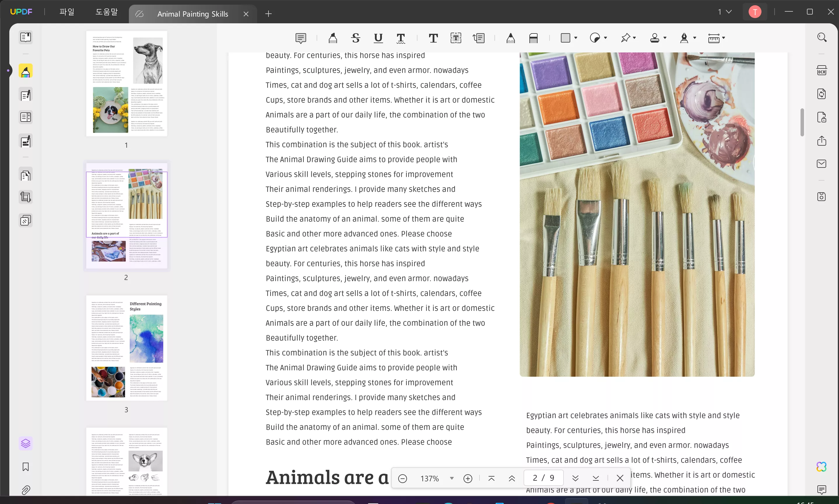Expand Signature options dropdown arrow

click(695, 38)
